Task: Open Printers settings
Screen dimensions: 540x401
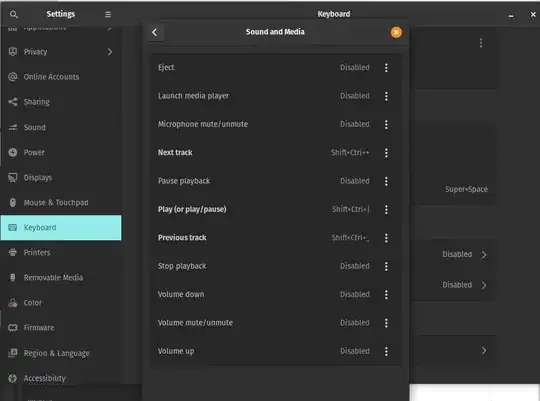Action: coord(61,253)
